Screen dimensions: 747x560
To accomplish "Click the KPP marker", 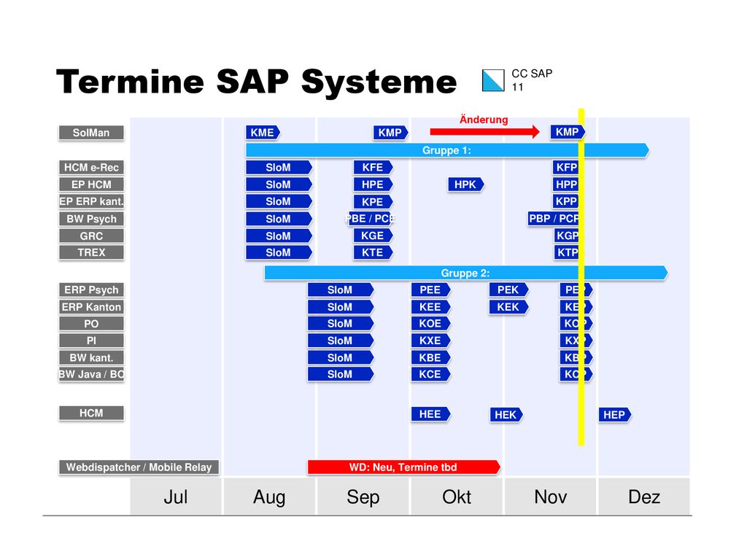I will (566, 201).
